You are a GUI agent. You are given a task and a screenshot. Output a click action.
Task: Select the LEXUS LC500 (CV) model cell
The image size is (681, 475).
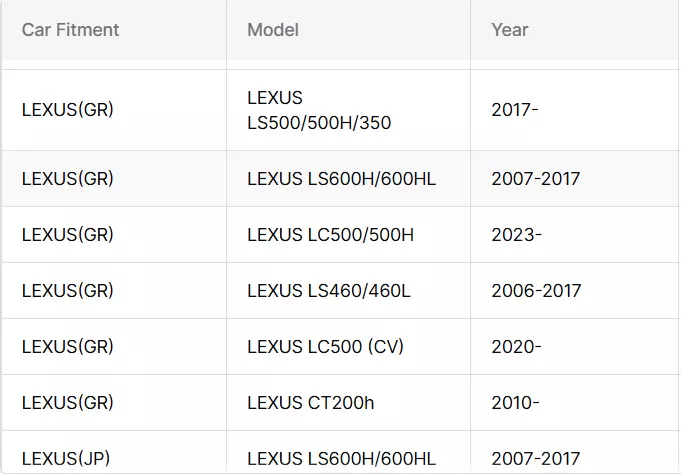[x=326, y=347]
